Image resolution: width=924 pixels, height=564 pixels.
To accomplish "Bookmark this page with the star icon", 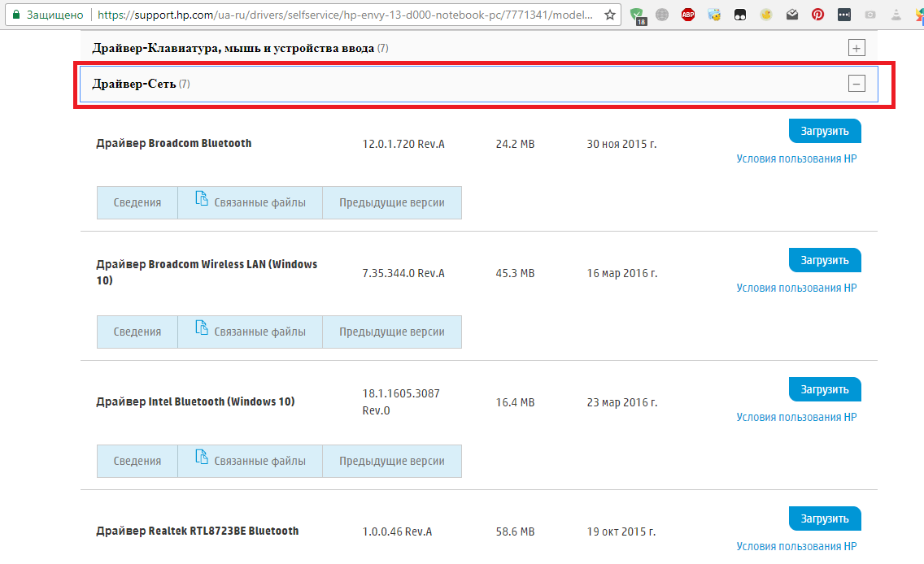I will [x=609, y=15].
